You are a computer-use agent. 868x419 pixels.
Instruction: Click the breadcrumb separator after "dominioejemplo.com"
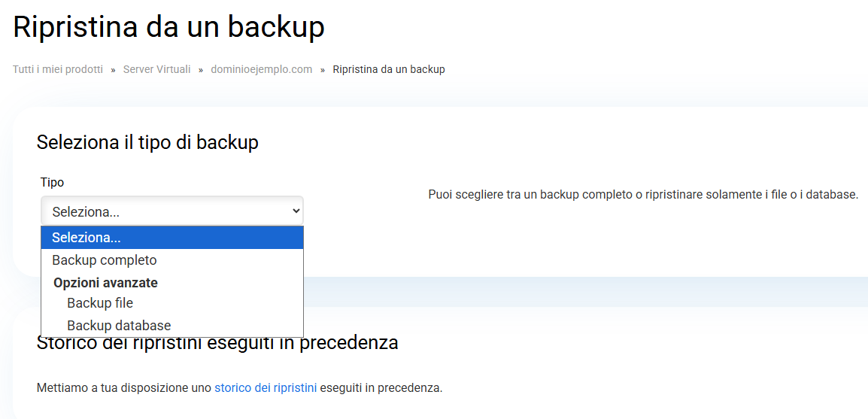click(323, 69)
